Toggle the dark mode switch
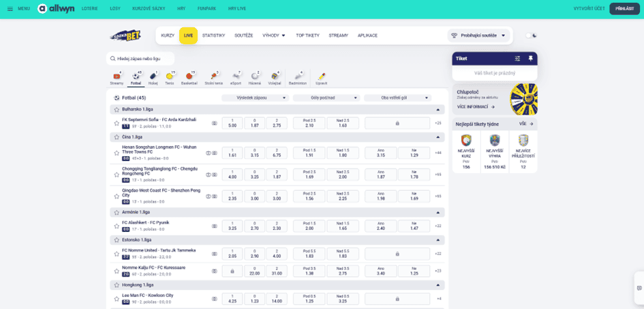Screen dimensions: 644x309 531,35
